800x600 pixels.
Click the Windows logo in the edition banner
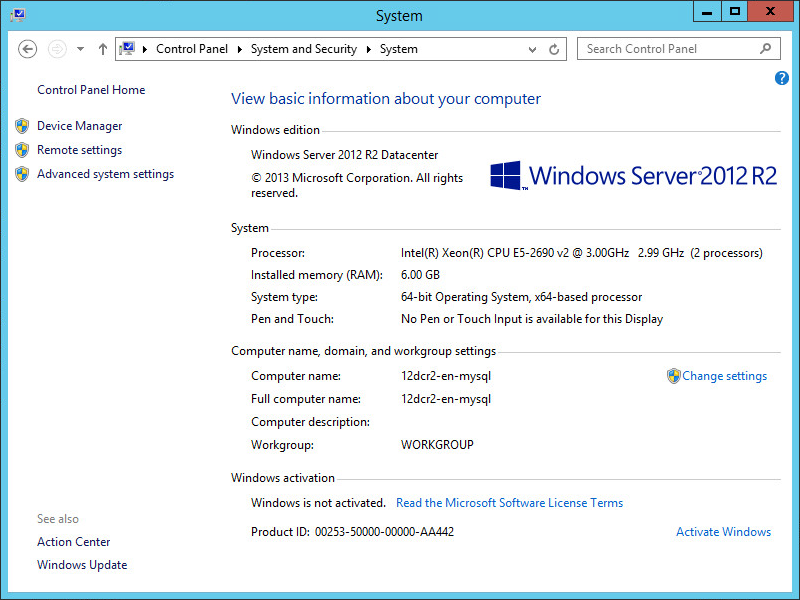tap(506, 176)
